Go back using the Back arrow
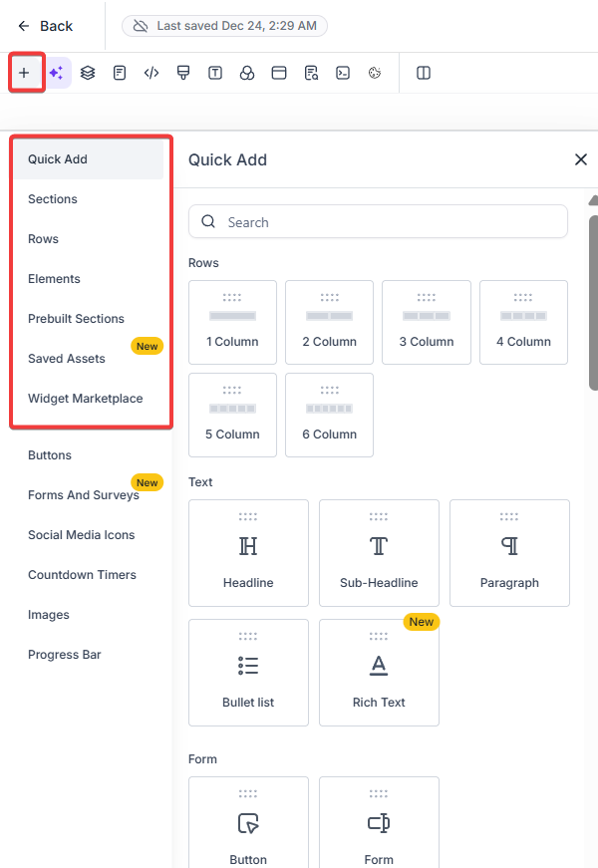This screenshot has height=868, width=598. click(x=45, y=26)
